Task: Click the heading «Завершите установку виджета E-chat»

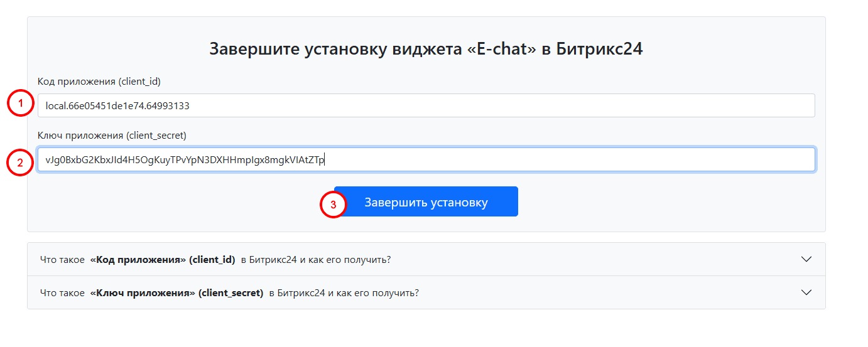Action: [426, 49]
